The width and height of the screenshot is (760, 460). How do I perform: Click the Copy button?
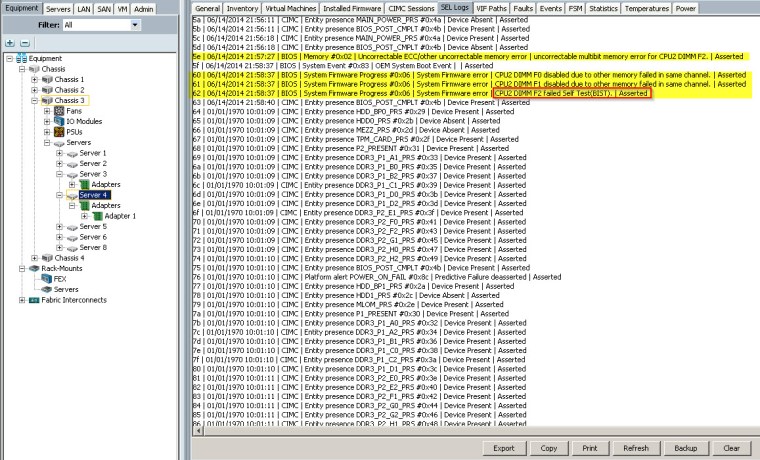pos(549,448)
